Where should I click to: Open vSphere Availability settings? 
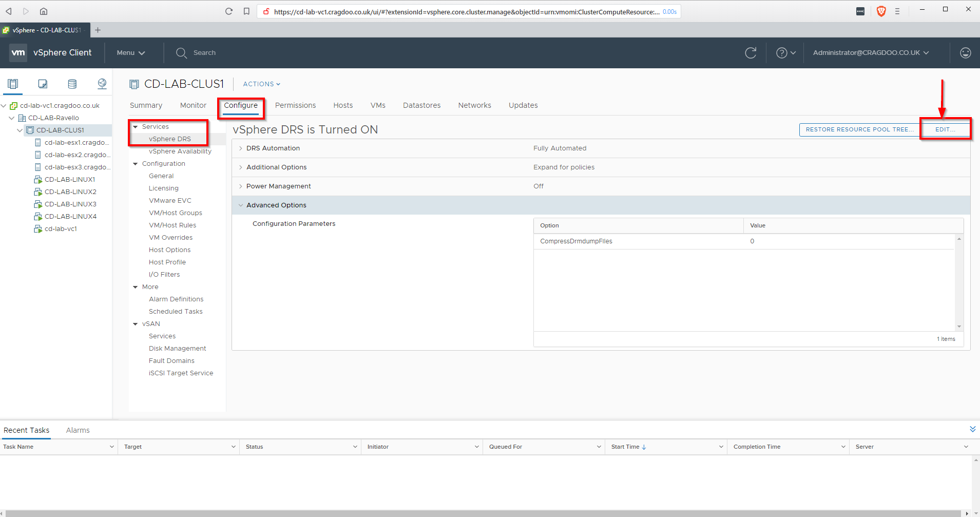180,151
